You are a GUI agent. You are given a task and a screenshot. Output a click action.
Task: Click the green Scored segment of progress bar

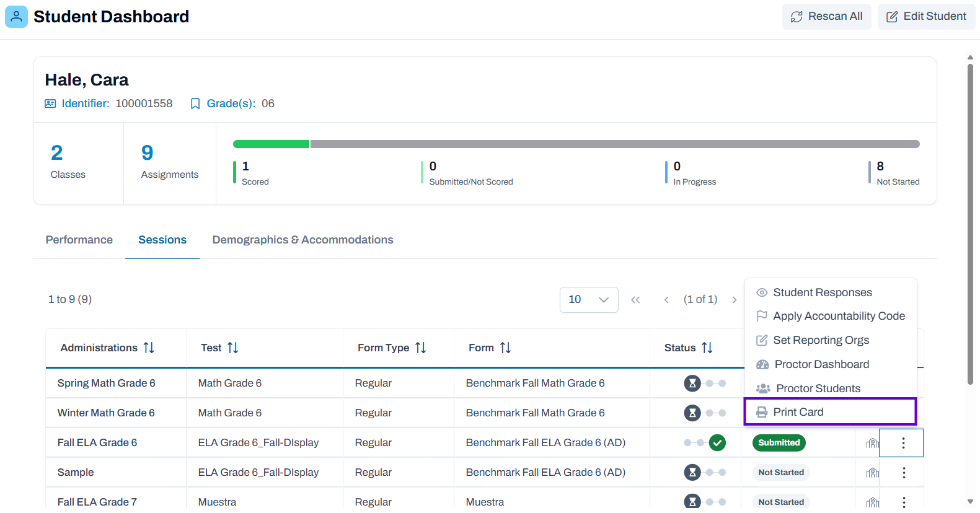pos(271,144)
